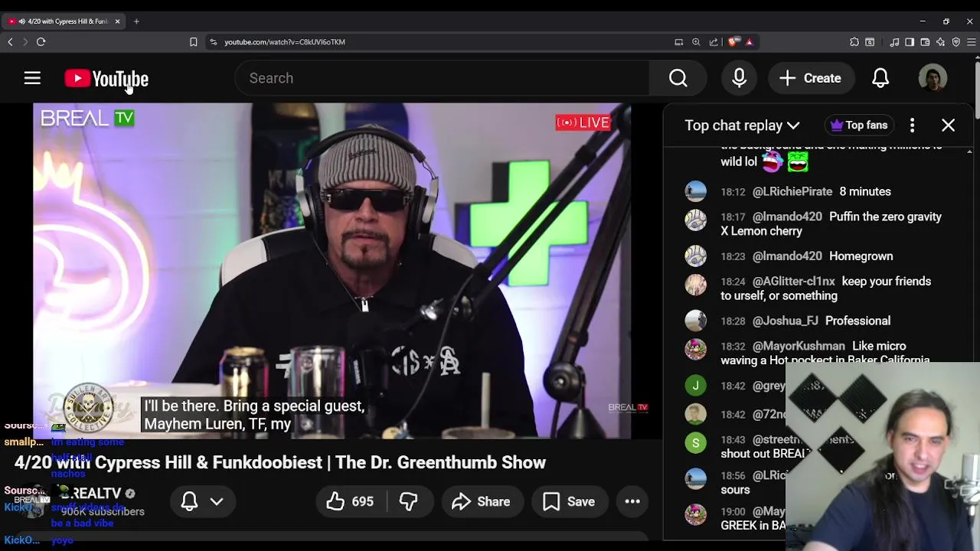Image resolution: width=980 pixels, height=551 pixels.
Task: Dislike the video with thumbs down
Action: 409,502
